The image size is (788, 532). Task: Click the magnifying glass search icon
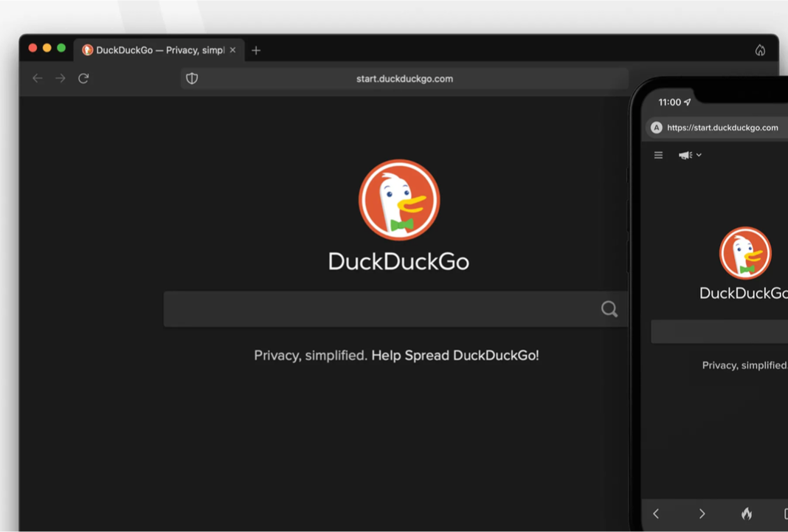(609, 308)
